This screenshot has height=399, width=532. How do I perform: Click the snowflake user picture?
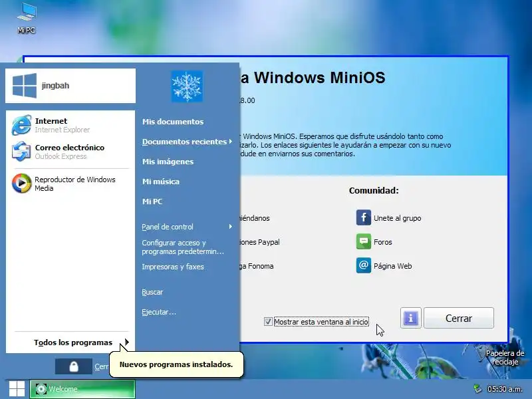click(187, 86)
